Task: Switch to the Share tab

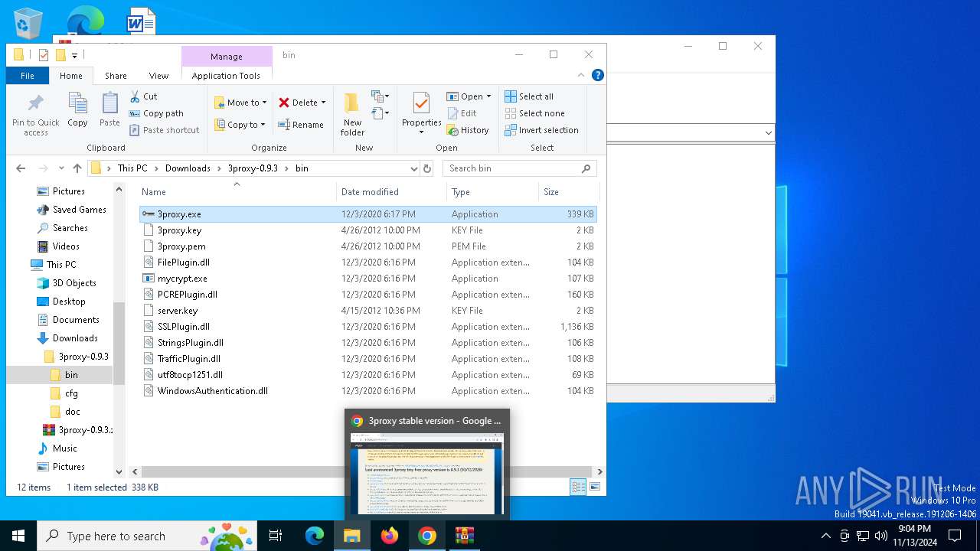Action: pyautogui.click(x=116, y=76)
